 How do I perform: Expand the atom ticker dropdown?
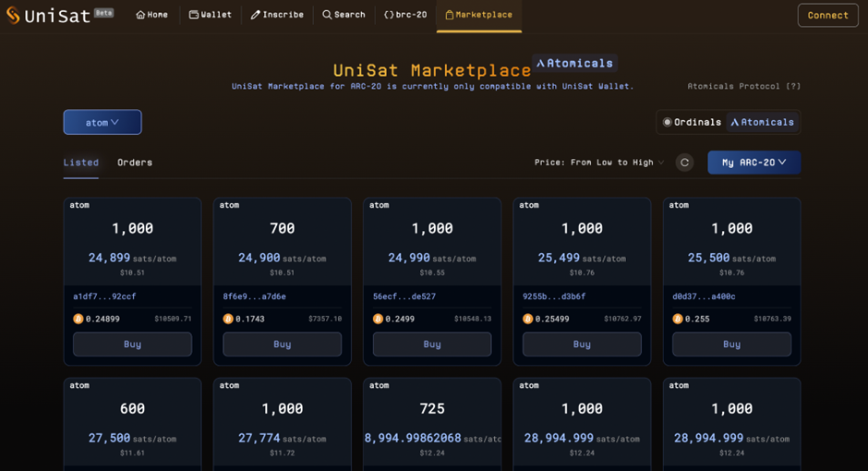pyautogui.click(x=102, y=122)
